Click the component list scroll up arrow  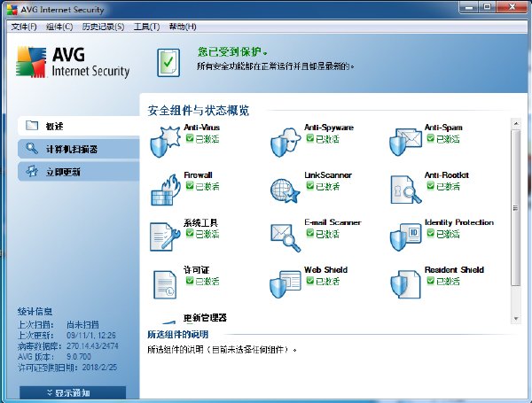516,123
